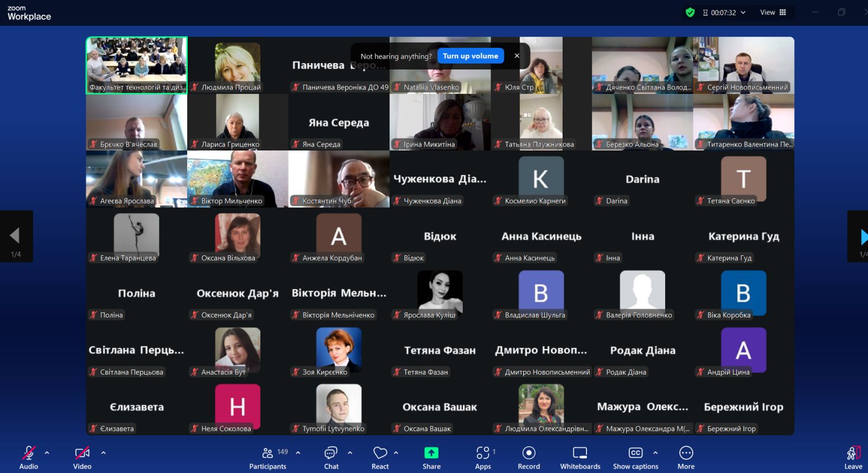Start screen sharing with Share button
Viewport: 868px width, 473px height.
tap(431, 458)
